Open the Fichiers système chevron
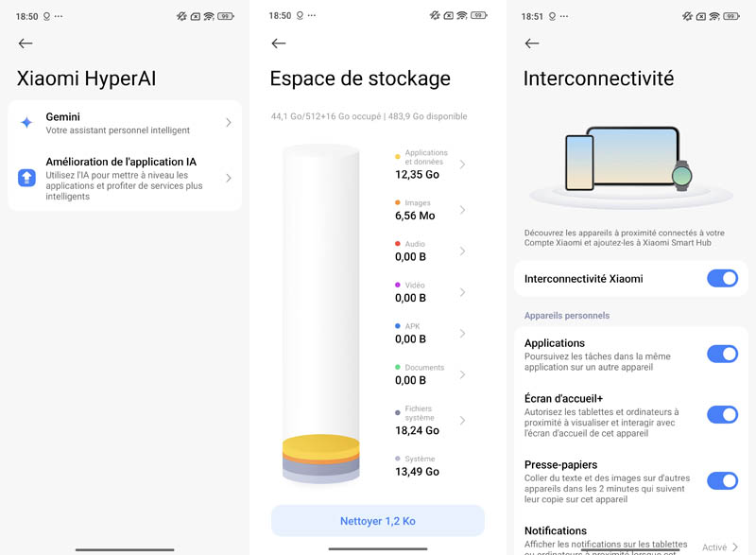 pos(462,420)
